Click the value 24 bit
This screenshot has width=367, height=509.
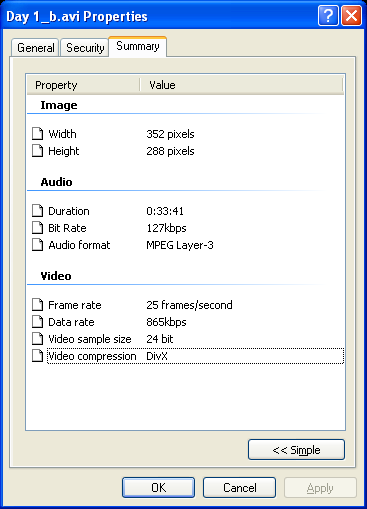click(160, 339)
